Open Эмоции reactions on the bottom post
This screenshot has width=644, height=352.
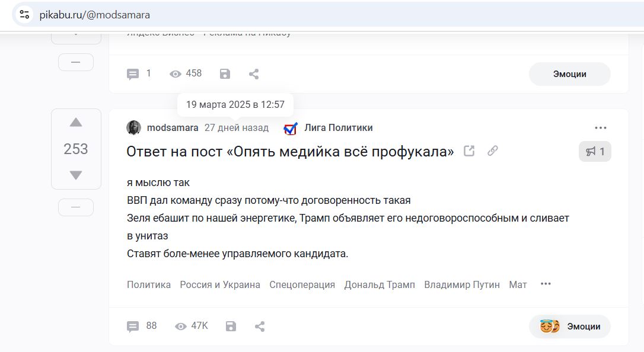click(570, 327)
